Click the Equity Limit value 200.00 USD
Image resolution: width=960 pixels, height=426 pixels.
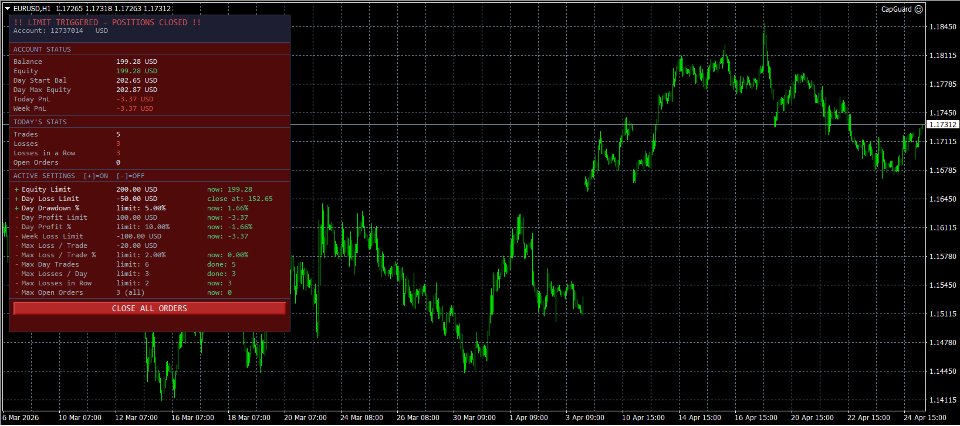(137, 190)
